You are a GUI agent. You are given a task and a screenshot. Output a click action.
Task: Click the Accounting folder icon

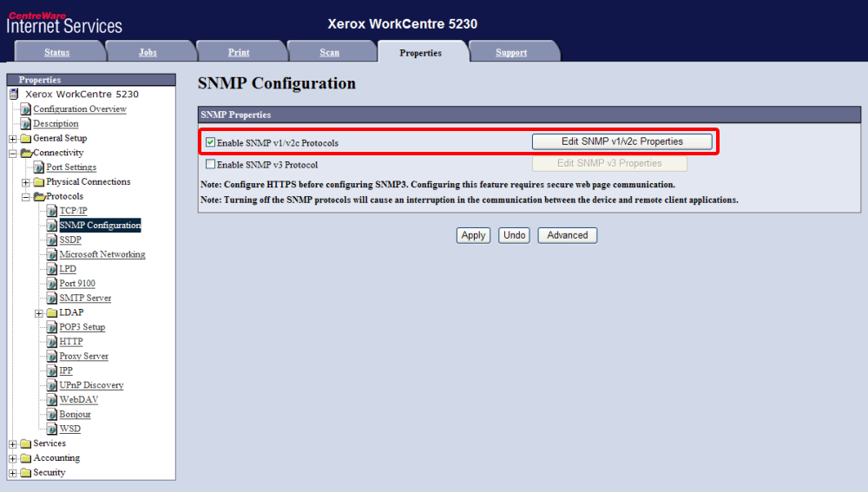[x=25, y=458]
